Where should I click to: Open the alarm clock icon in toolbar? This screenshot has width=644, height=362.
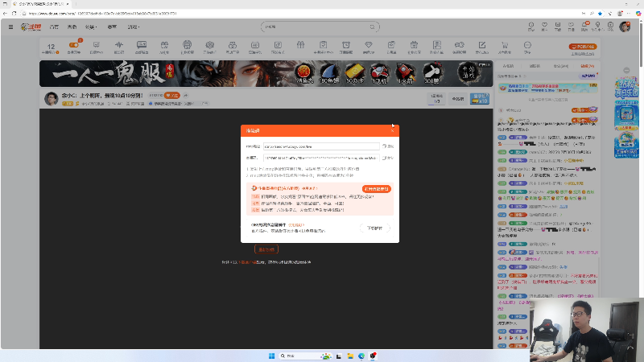346,47
